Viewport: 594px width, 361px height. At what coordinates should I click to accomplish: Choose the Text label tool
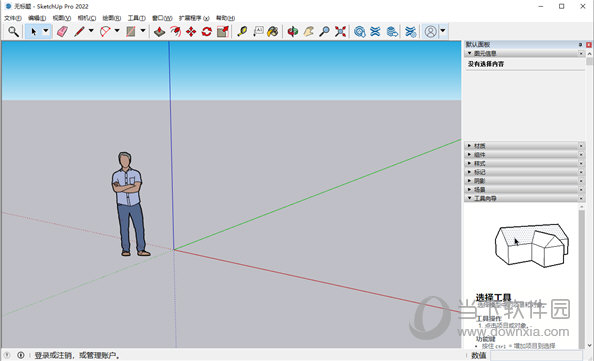(258, 31)
